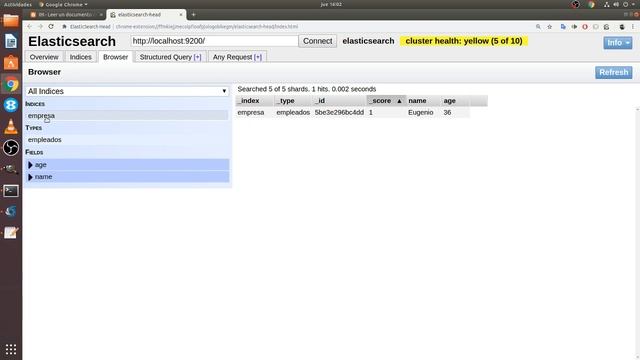The height and width of the screenshot is (360, 640).
Task: Open Ubuntu Software from the dock
Action: [11, 62]
